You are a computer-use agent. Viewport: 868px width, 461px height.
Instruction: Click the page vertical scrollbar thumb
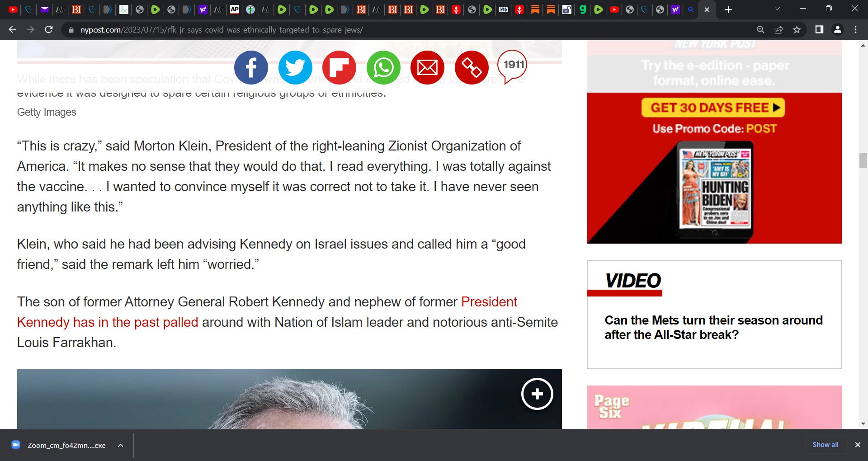[x=863, y=160]
